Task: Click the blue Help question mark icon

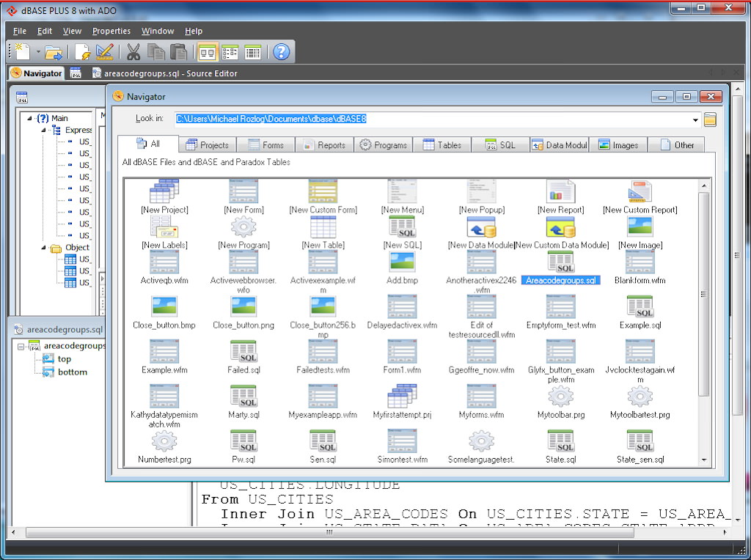Action: [x=281, y=52]
